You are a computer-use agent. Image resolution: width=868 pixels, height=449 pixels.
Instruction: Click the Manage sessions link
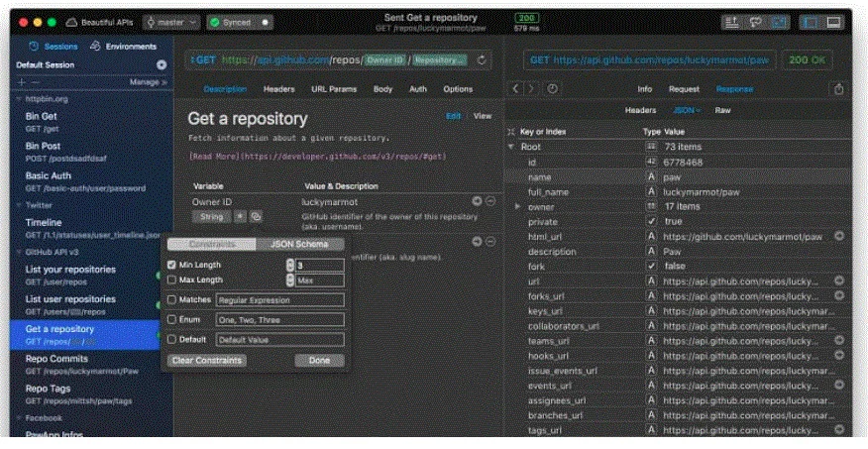pos(148,82)
